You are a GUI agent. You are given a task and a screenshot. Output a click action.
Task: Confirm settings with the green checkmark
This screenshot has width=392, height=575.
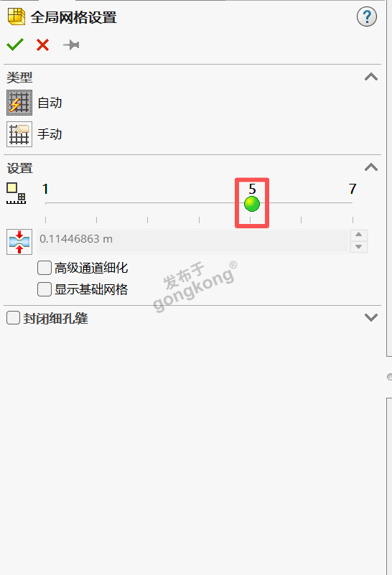point(14,45)
